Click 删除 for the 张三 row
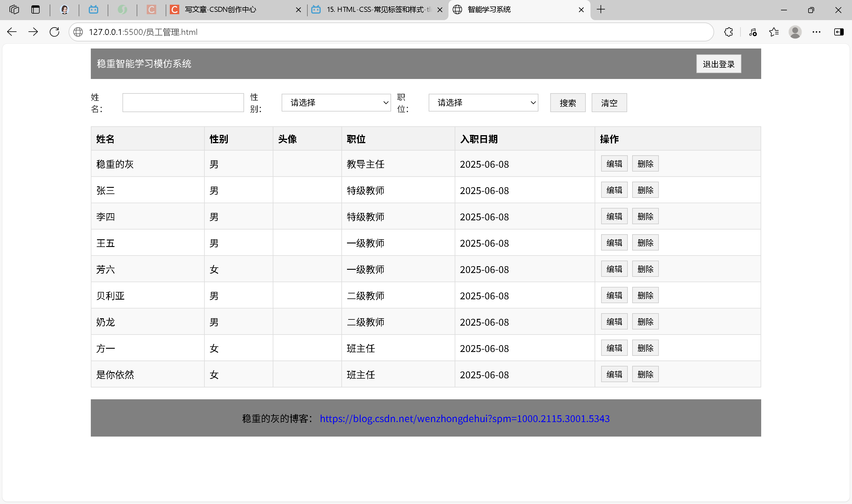This screenshot has width=852, height=504. coord(645,190)
